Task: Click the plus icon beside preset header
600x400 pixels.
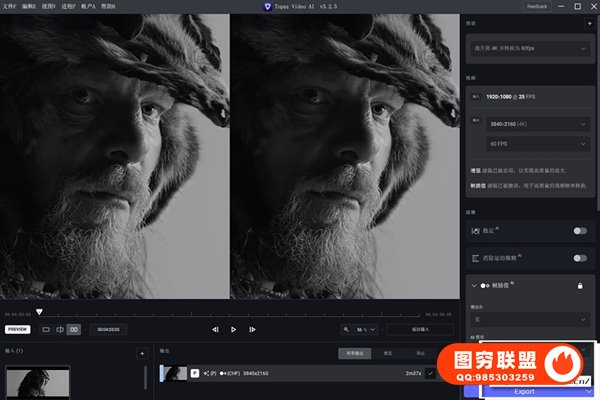Action: pyautogui.click(x=589, y=23)
